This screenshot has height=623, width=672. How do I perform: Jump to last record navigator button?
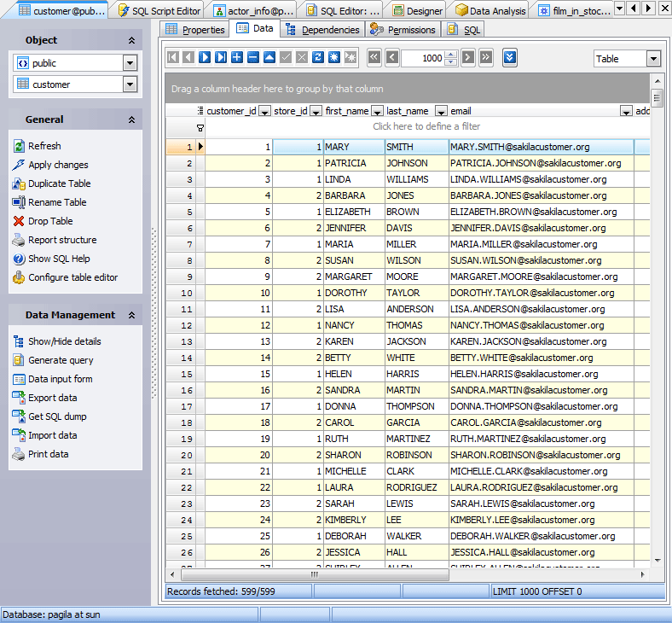pyautogui.click(x=221, y=57)
